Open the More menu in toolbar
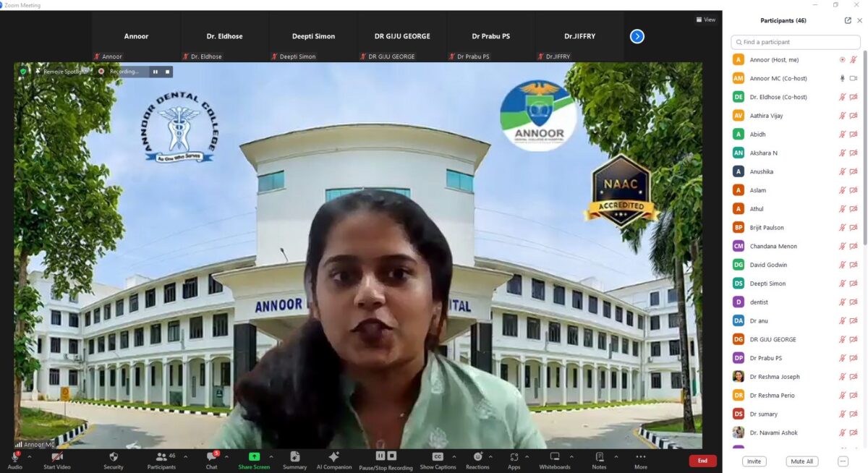Viewport: 868px width, 473px height. point(641,457)
